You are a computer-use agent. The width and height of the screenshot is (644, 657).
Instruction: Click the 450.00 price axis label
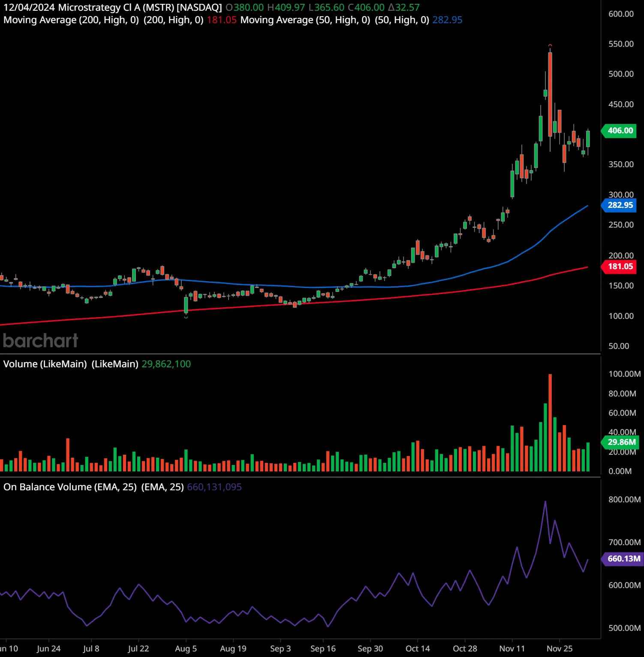pos(621,104)
